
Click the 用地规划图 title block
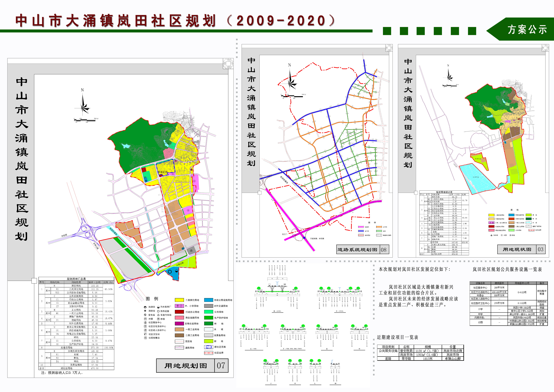coord(185,365)
